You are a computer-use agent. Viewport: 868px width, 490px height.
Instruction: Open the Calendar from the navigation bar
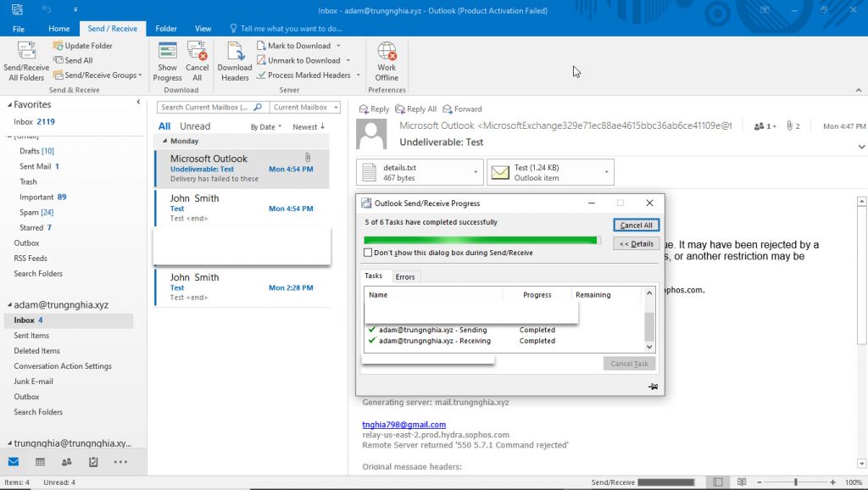pyautogui.click(x=40, y=462)
